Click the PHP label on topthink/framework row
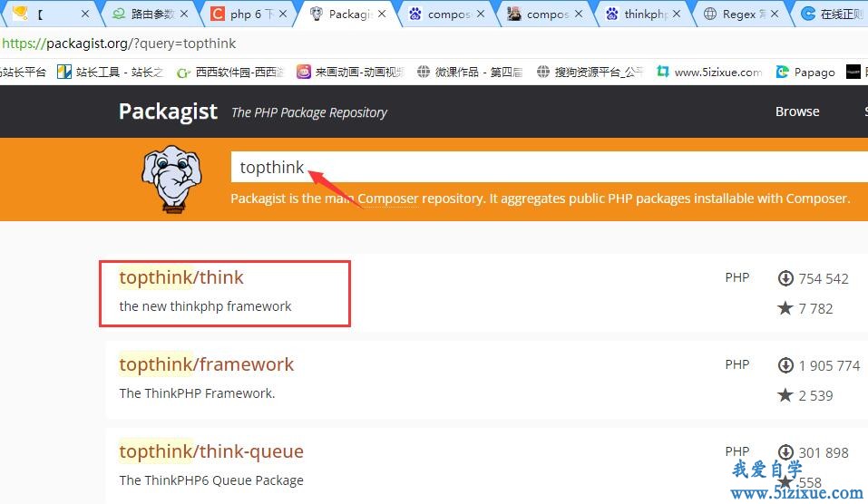This screenshot has height=504, width=868. (x=736, y=364)
